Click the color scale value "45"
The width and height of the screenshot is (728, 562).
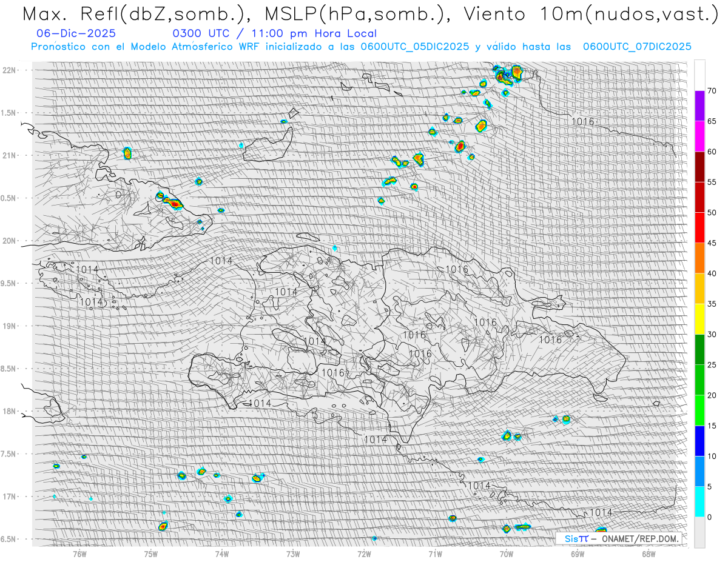pyautogui.click(x=712, y=243)
